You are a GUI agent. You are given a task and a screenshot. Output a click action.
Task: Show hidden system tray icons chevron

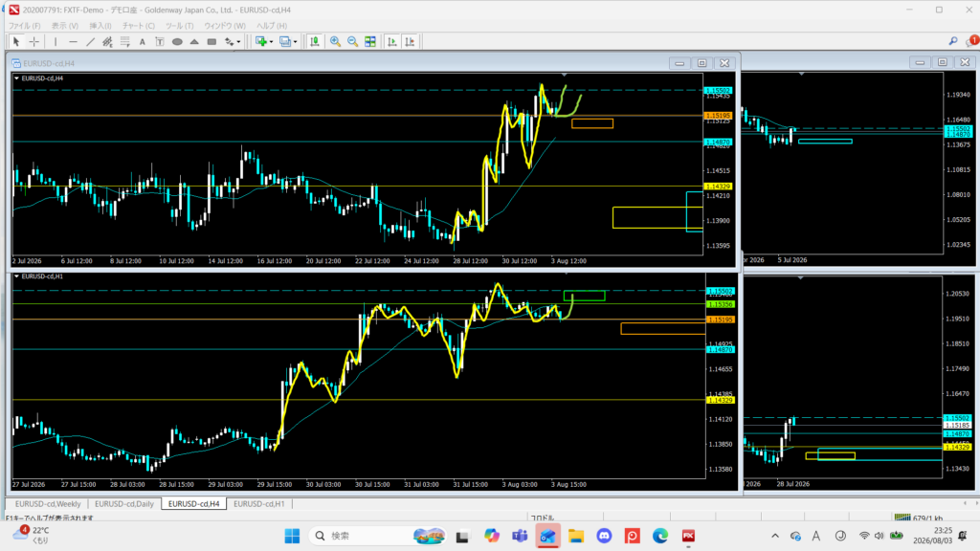click(775, 536)
